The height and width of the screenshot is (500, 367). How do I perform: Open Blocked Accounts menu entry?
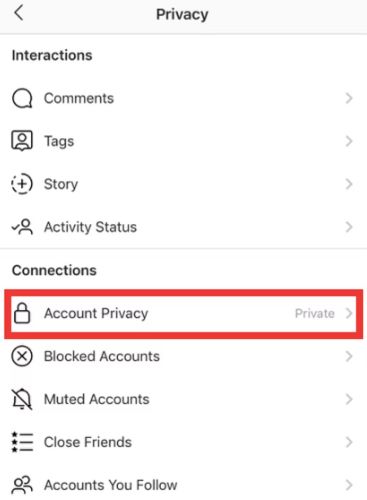pos(183,356)
